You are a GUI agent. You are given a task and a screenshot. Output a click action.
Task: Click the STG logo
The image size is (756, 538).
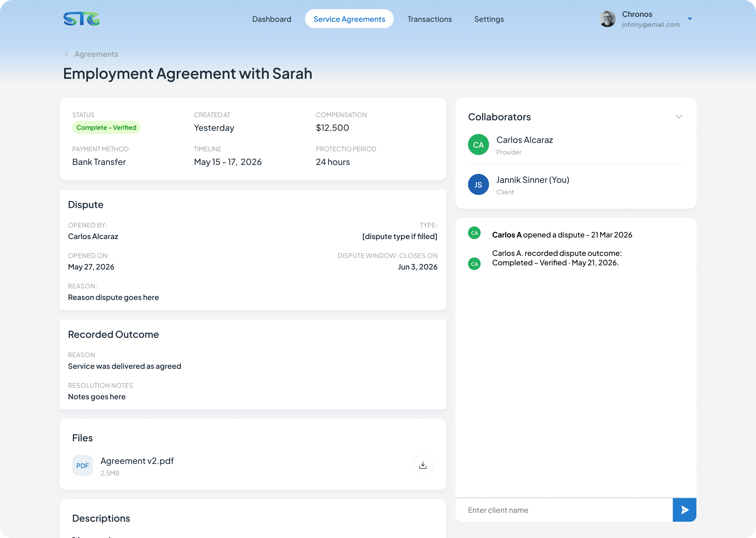[x=81, y=19]
